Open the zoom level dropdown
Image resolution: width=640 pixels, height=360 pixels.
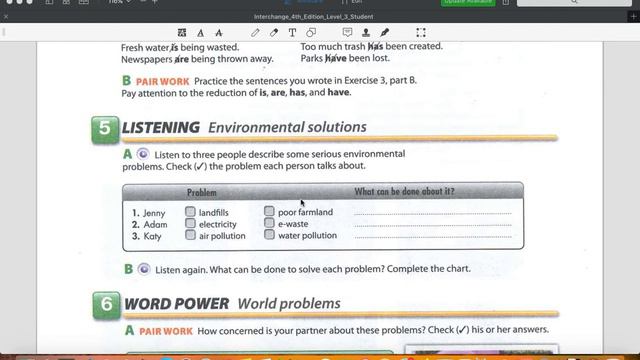[120, 2]
